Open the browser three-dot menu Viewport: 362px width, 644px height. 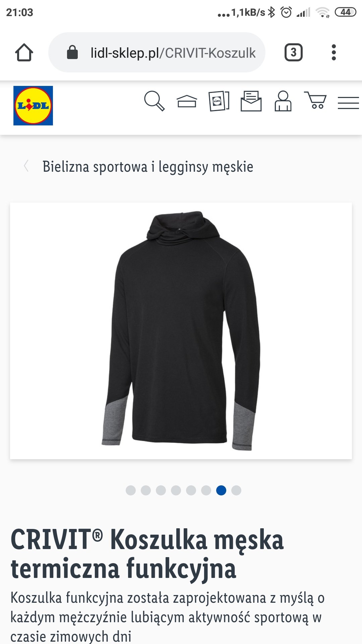pos(334,52)
